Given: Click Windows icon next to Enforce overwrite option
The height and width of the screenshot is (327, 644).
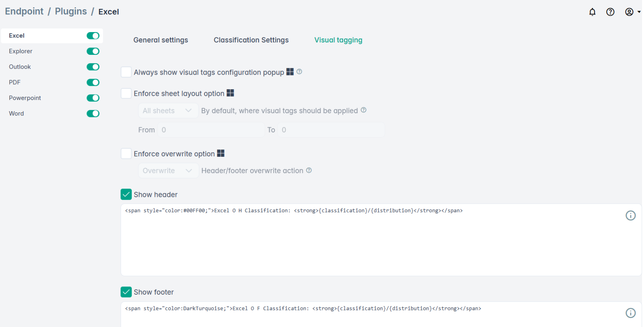Looking at the screenshot, I should [x=221, y=153].
